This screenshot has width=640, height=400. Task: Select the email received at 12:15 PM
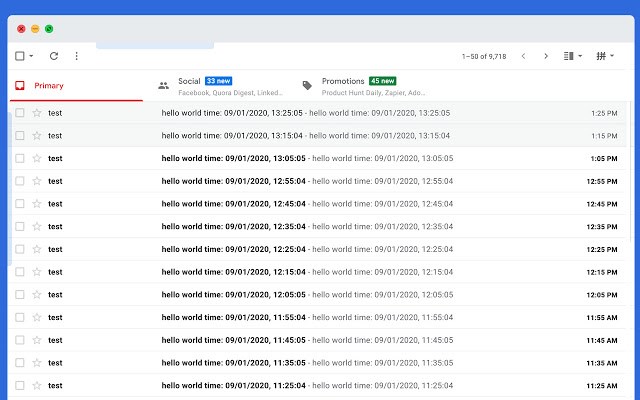pos(20,272)
